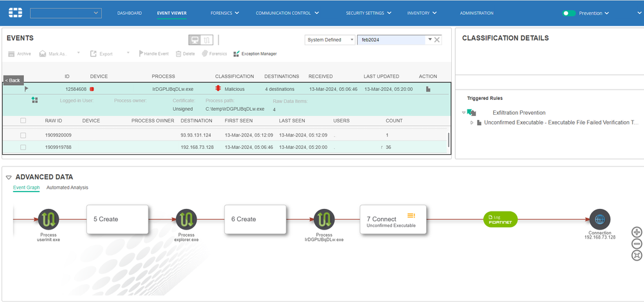Switch to the Event Graph tab
644x303 pixels.
pyautogui.click(x=26, y=188)
